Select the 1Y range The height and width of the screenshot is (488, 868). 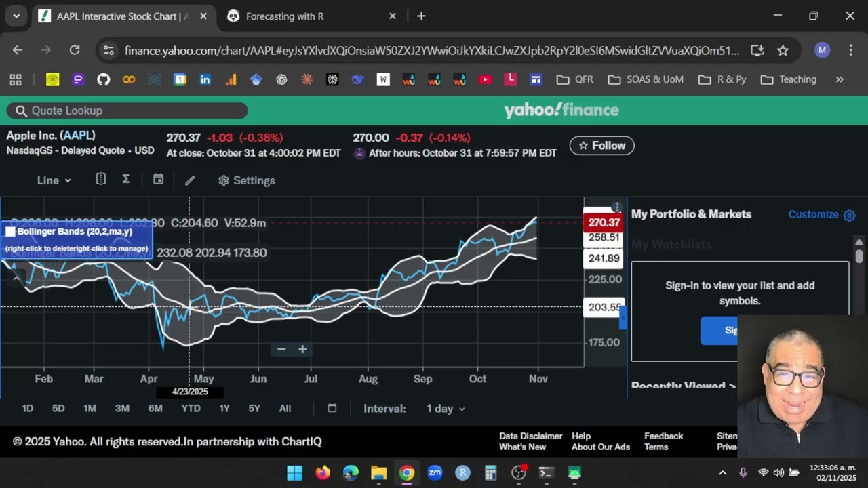point(224,409)
